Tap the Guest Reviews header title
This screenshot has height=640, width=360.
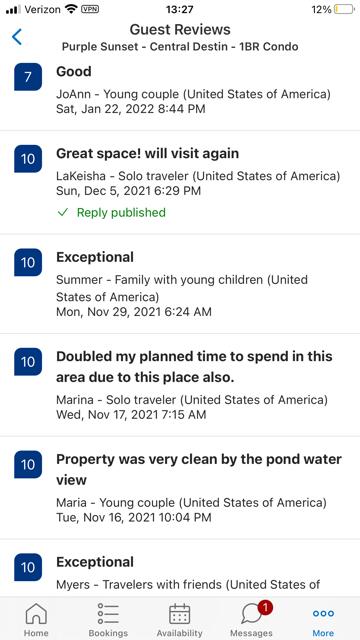(180, 29)
